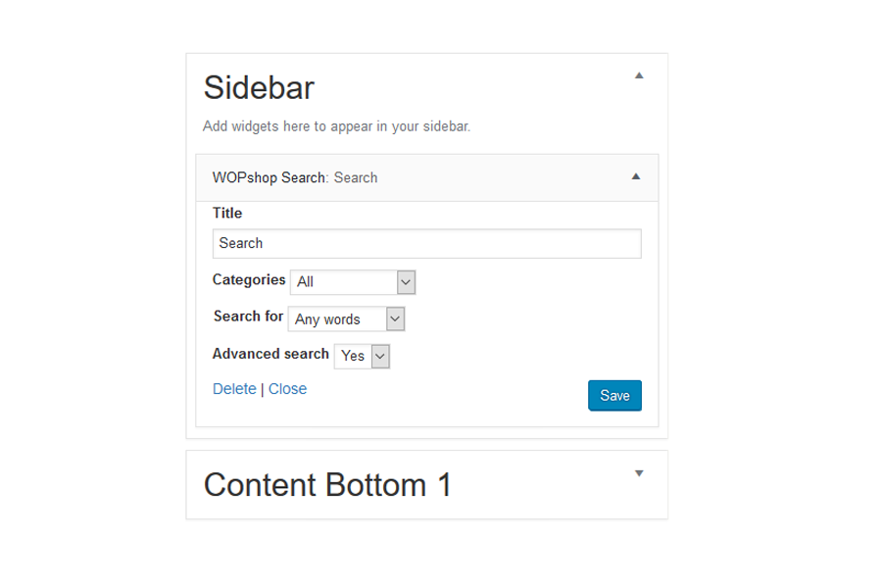Image resolution: width=882 pixels, height=588 pixels.
Task: Click the 'Title' field label
Action: coord(227,213)
